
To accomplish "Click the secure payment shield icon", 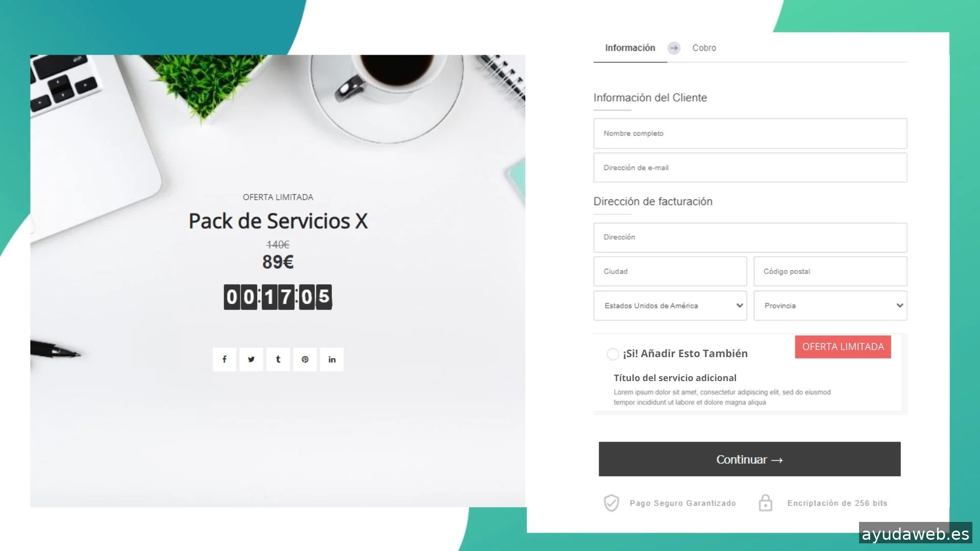I will [611, 503].
